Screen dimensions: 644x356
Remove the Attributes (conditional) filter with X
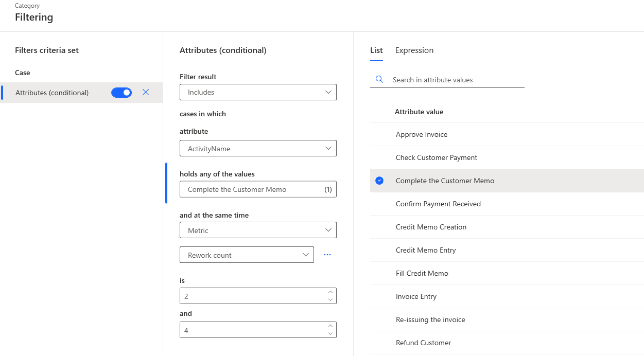pos(146,92)
